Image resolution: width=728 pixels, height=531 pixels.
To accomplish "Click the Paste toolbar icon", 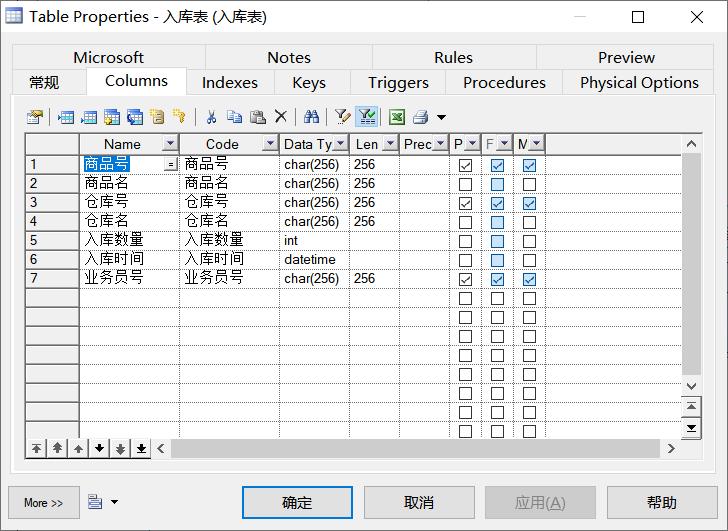I will pos(258,117).
